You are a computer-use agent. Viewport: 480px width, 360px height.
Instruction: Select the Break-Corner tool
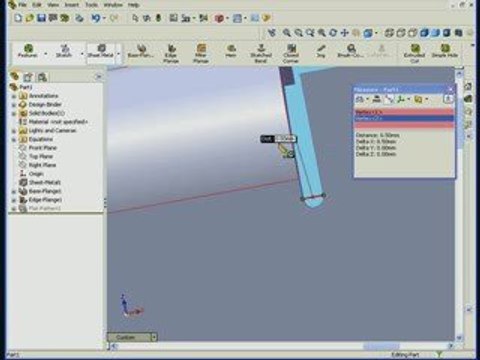351,52
